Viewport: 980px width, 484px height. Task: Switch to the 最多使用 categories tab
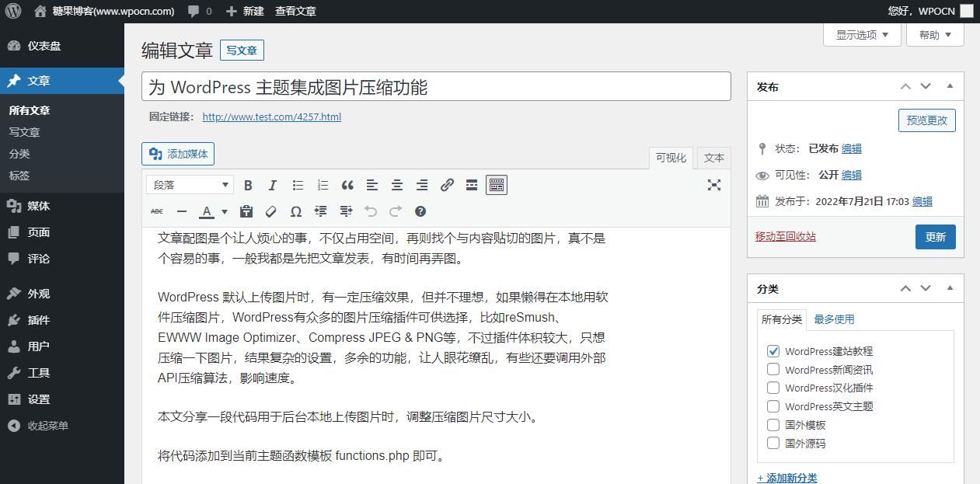point(834,319)
